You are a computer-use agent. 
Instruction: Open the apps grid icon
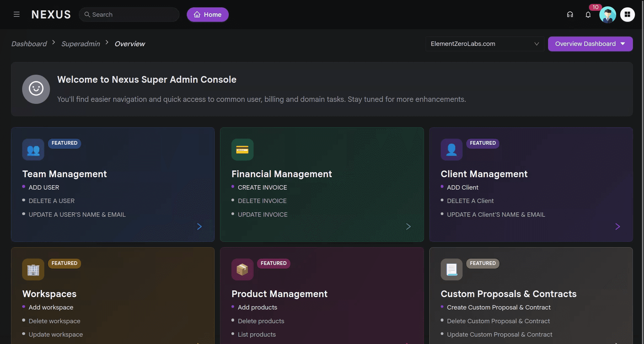(627, 14)
